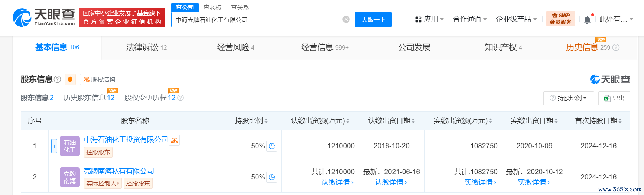Open the 应用 apps grid menu
The width and height of the screenshot is (644, 195).
click(429, 19)
